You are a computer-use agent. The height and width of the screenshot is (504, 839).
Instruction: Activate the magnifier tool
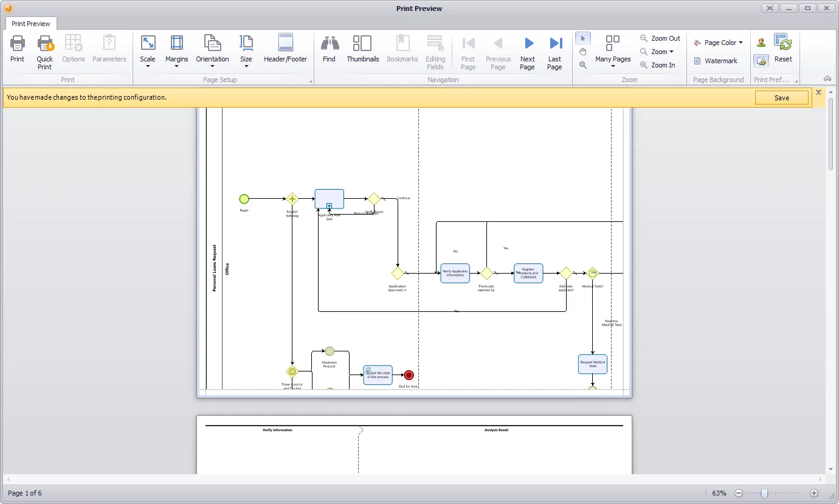[582, 65]
